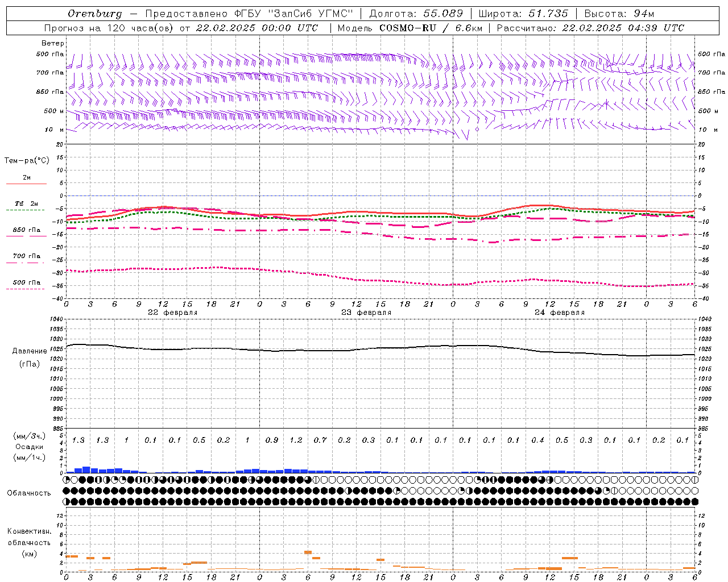Click the "Давление" pressure panel label

tap(30, 351)
